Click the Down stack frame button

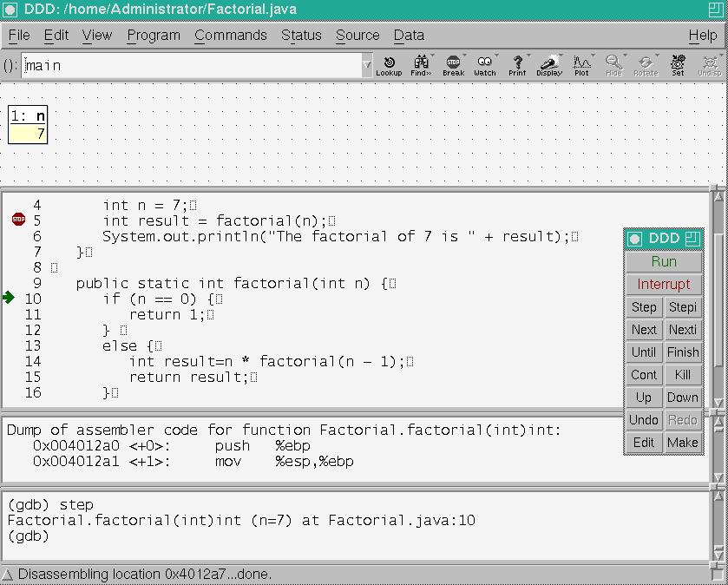coord(683,398)
